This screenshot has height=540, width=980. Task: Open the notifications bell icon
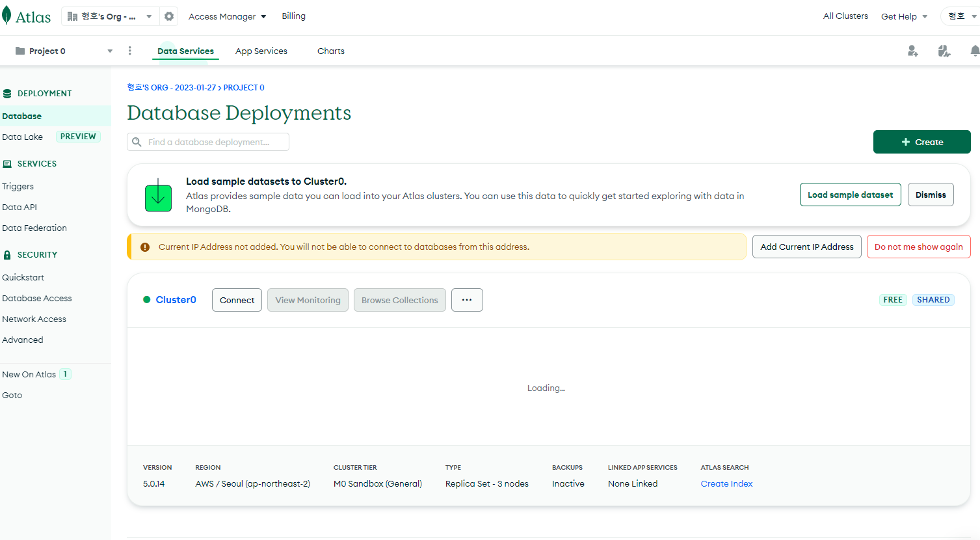point(974,51)
